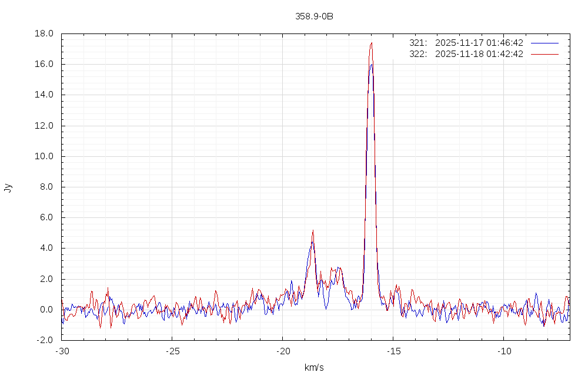
Task: Click the -10 x-axis tick label
Action: coord(503,351)
